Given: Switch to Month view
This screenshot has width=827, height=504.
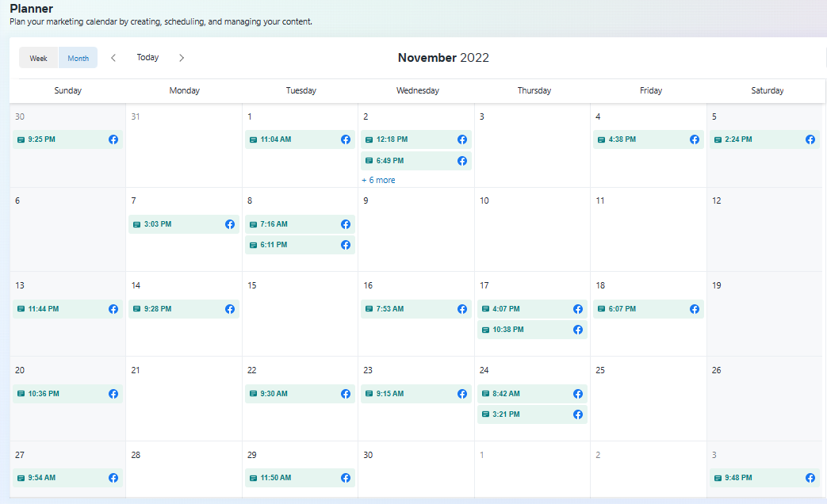Looking at the screenshot, I should pos(78,58).
